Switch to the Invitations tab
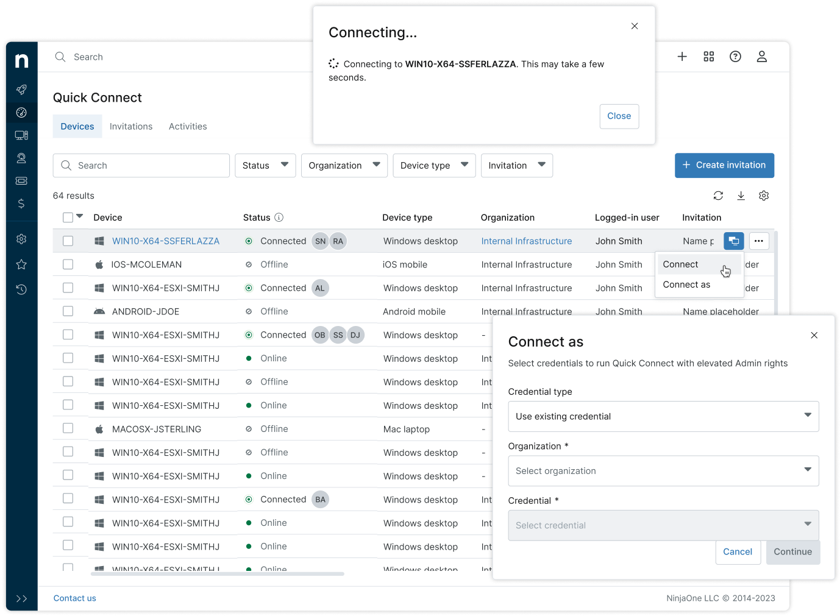Screen dimensions: 840x616 [x=131, y=127]
